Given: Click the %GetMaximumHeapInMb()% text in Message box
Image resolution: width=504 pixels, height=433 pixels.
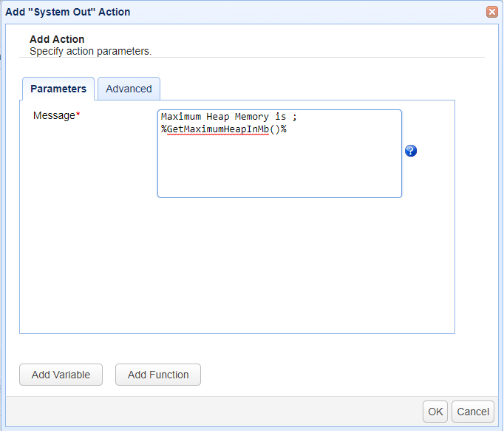Looking at the screenshot, I should [x=223, y=129].
